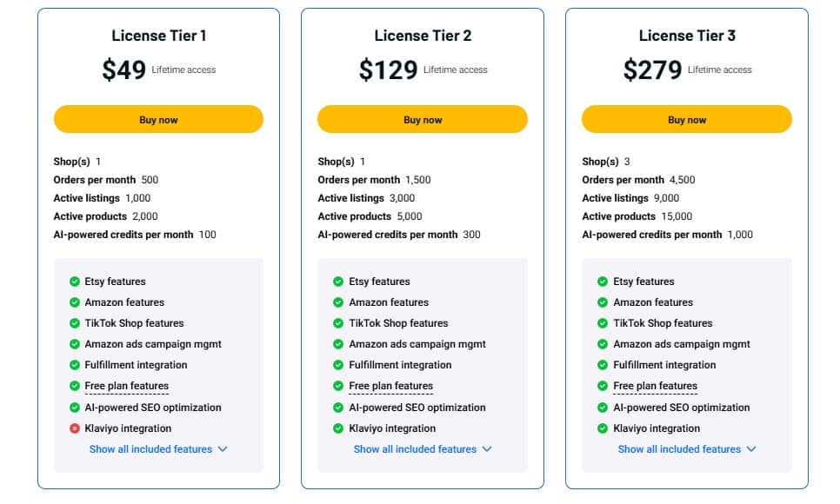Screen dimensions: 840x504
Task: Click the checkmark beside Amazon features in Tier 1
Action: tap(76, 302)
